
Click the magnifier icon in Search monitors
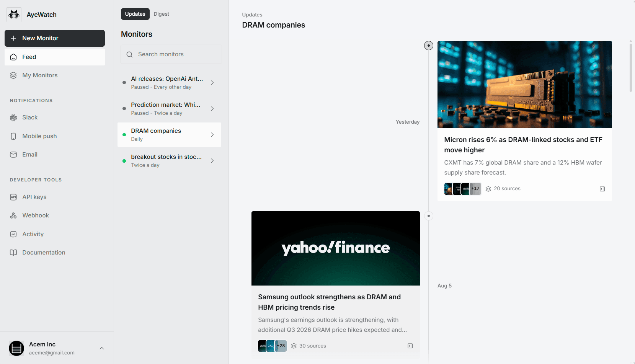(130, 54)
